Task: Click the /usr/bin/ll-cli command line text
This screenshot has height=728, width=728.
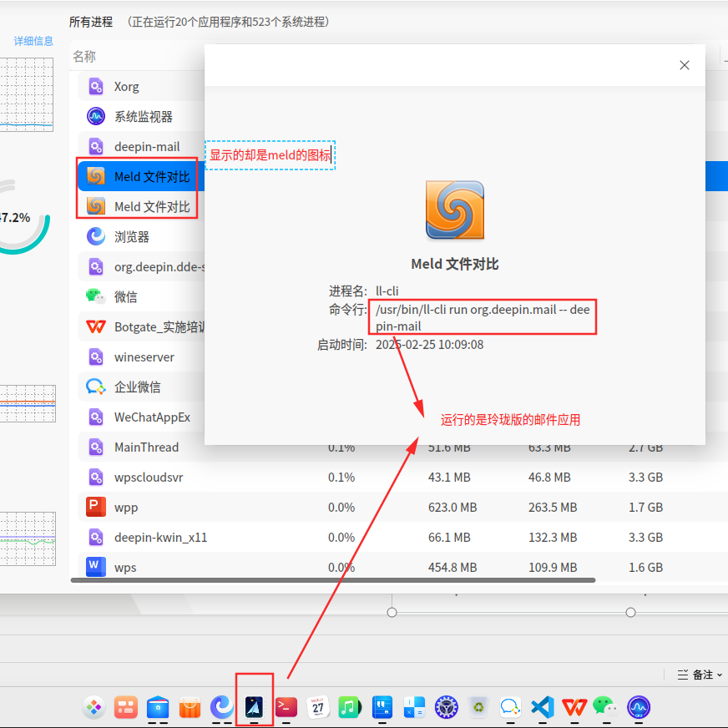Action: pyautogui.click(x=483, y=317)
